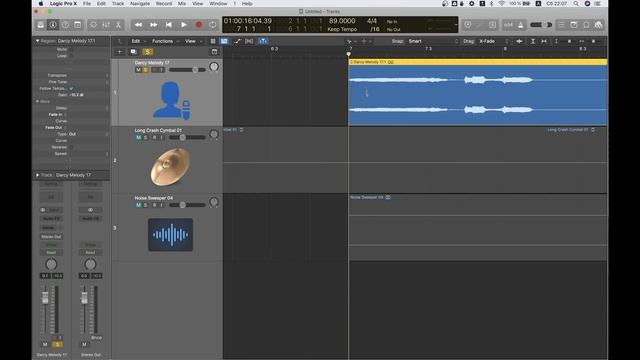Go to beginning with transport button
The image size is (640, 360).
click(x=169, y=25)
